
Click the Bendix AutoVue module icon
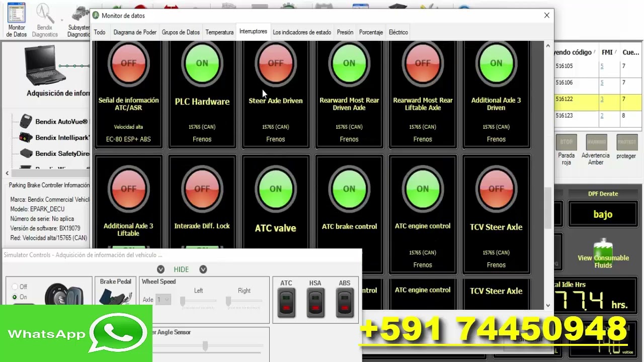[26, 122]
